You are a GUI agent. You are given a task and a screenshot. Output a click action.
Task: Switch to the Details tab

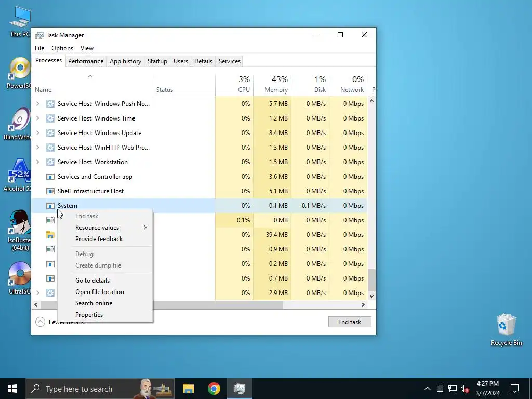pyautogui.click(x=203, y=61)
